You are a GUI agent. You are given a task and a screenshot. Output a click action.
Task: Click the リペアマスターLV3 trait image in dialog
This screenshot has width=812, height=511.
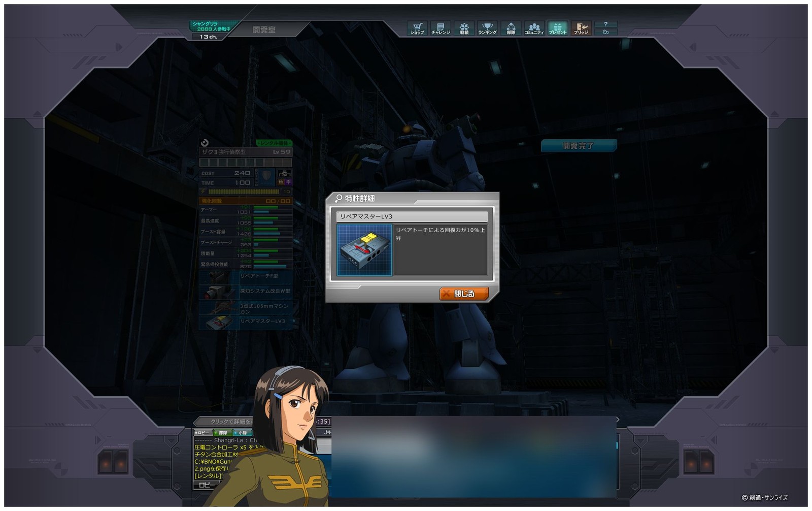click(364, 250)
